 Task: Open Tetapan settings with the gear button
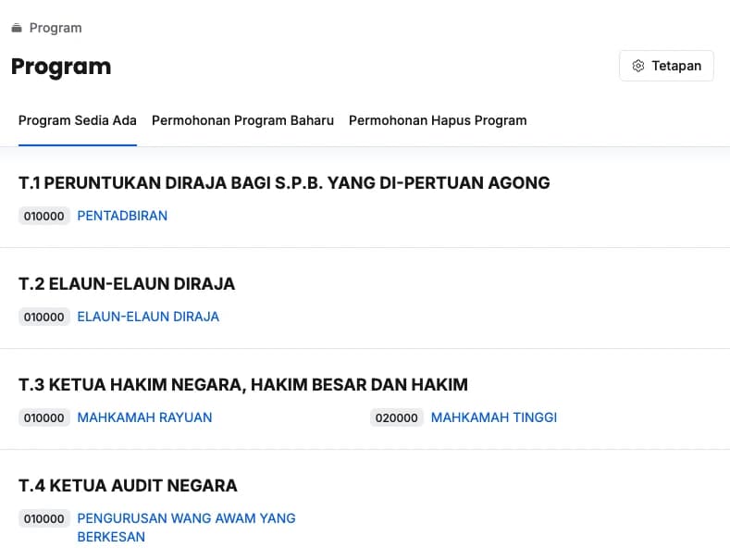pyautogui.click(x=666, y=66)
